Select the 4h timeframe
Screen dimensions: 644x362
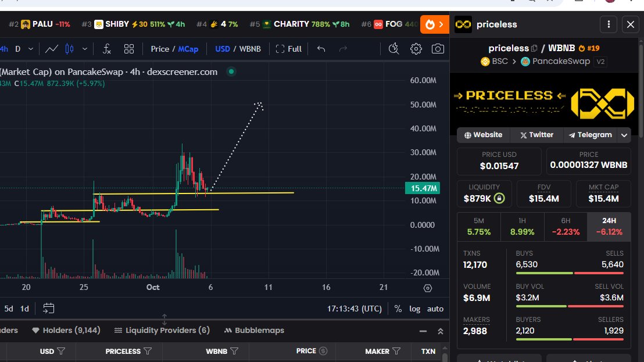pyautogui.click(x=4, y=49)
